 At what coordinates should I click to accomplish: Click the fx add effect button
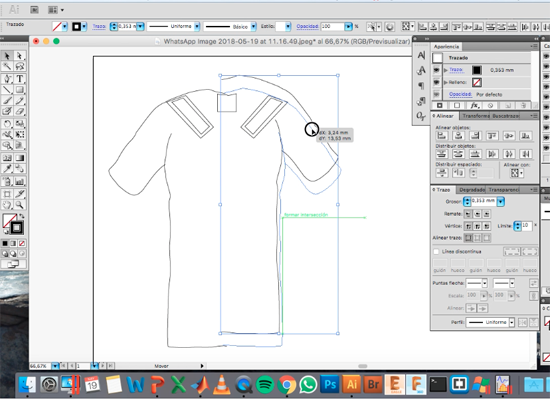[474, 105]
